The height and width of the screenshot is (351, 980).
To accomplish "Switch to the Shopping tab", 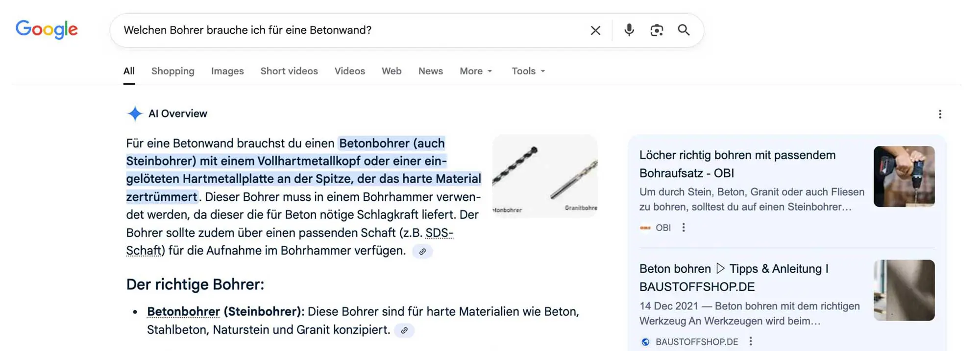I will (172, 71).
